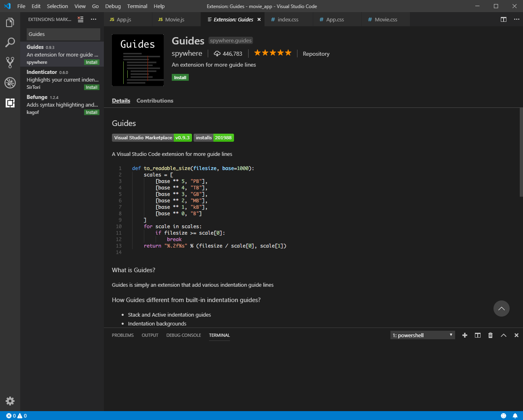523x420 pixels.
Task: Select the Contributions tab
Action: coord(155,101)
